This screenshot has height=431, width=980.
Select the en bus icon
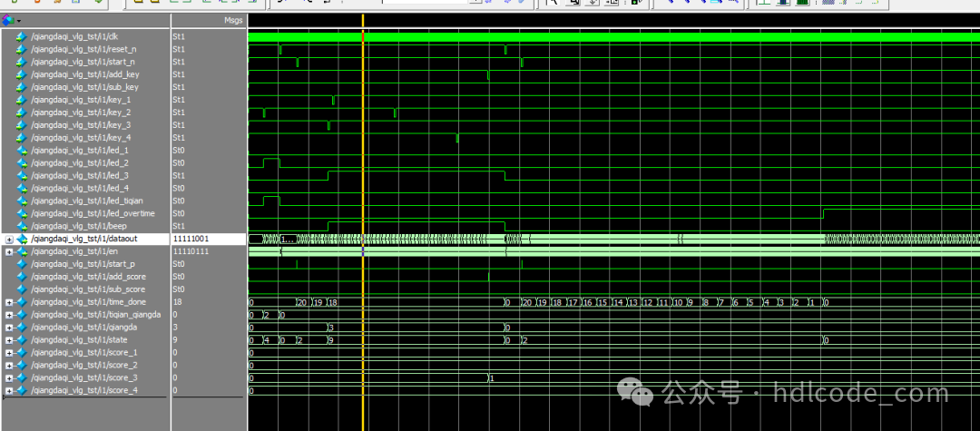pyautogui.click(x=22, y=251)
